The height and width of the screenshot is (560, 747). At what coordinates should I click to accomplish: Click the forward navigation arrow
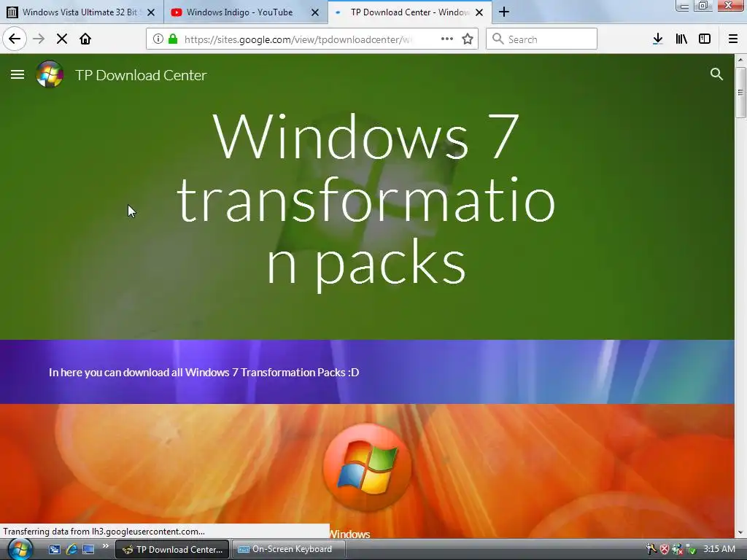[39, 39]
